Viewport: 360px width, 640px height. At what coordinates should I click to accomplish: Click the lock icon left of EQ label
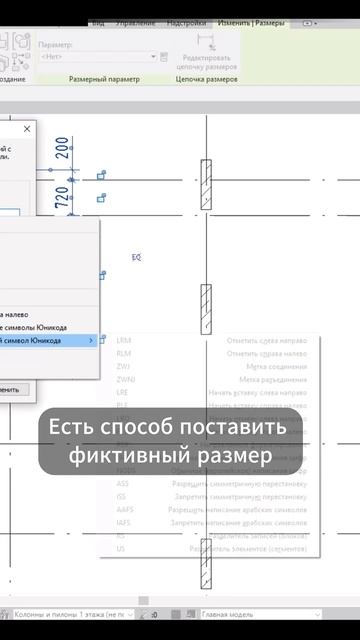(x=102, y=275)
